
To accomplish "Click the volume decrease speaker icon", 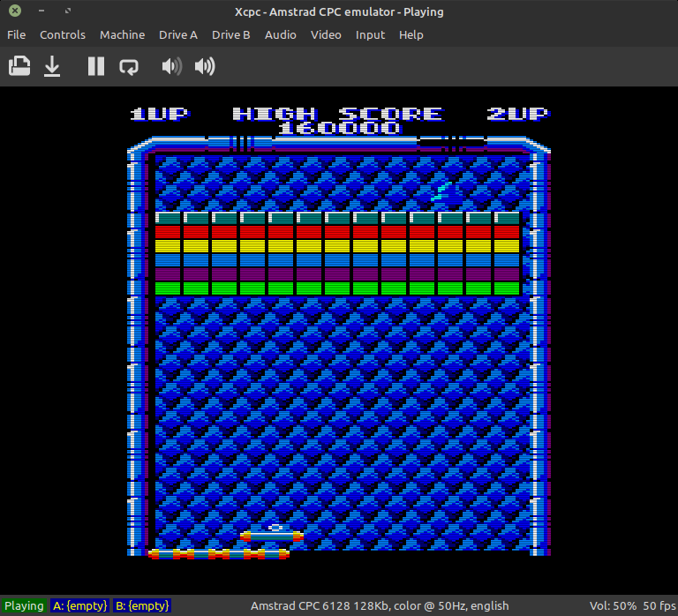I will [x=171, y=66].
